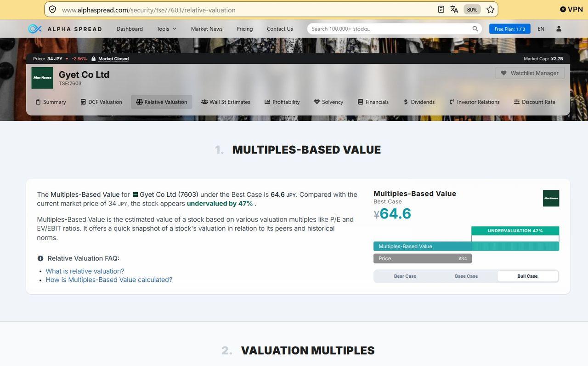Open the Watchlist Manager button
Image resolution: width=588 pixels, height=366 pixels.
click(530, 73)
